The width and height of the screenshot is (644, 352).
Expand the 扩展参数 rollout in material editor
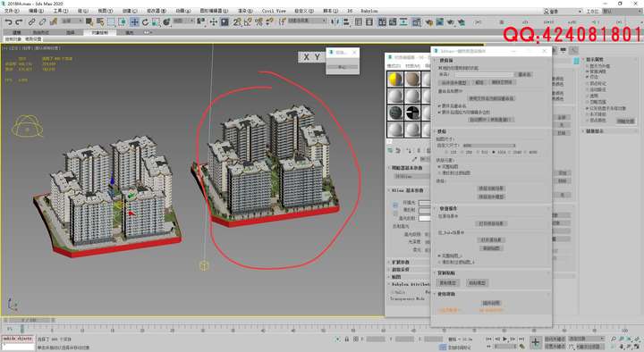point(401,262)
